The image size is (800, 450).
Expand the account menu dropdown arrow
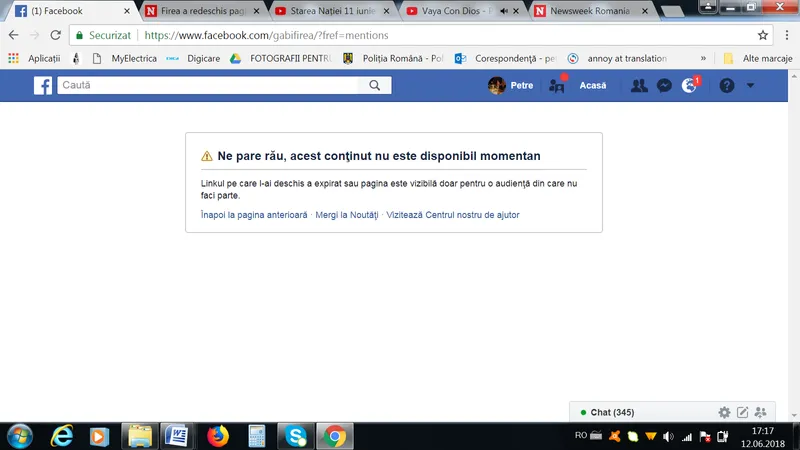coord(752,86)
